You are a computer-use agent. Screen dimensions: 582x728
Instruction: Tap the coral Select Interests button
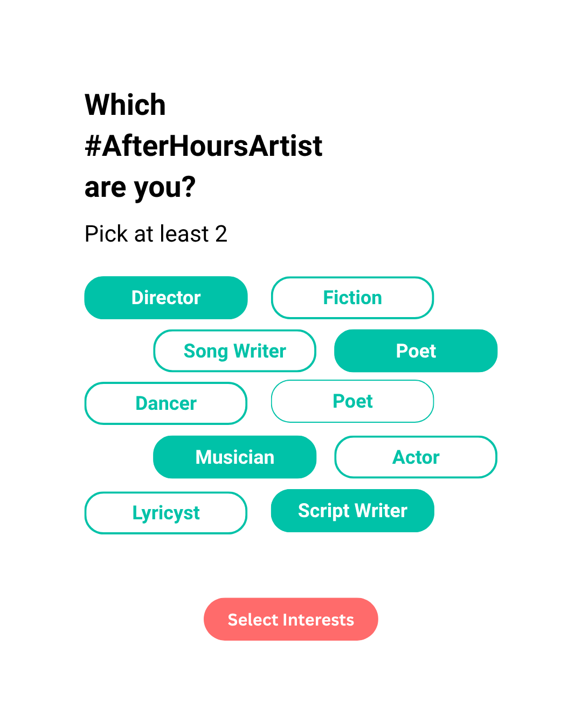tap(291, 619)
